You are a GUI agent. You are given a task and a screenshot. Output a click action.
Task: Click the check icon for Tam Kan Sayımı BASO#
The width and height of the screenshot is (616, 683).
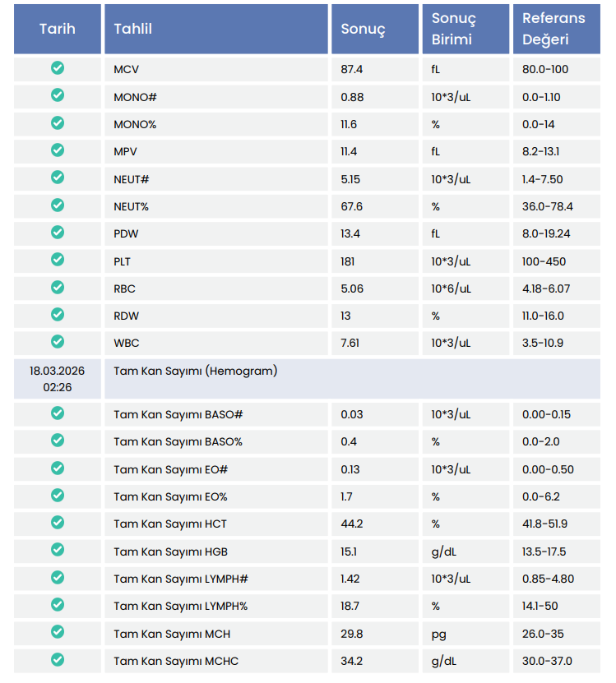point(58,413)
